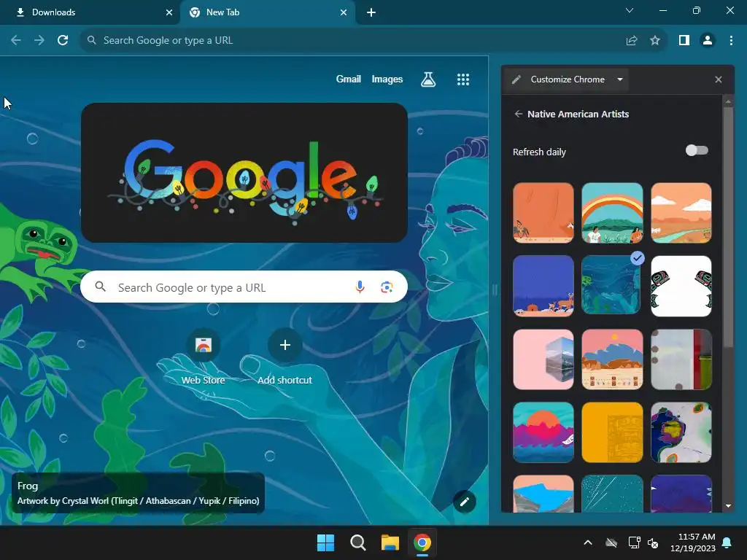
Task: Select the white formline art thumbnail
Action: (x=681, y=286)
